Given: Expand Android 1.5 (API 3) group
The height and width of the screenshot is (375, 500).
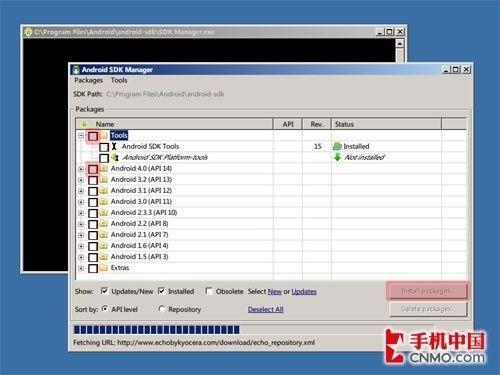Looking at the screenshot, I should [81, 257].
